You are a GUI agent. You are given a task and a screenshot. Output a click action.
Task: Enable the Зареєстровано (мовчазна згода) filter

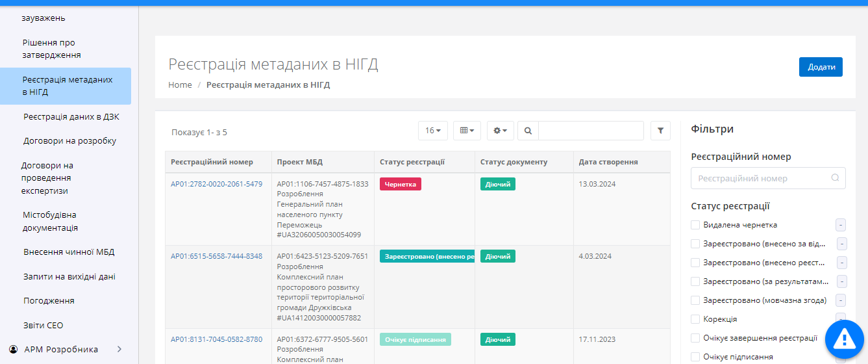click(x=696, y=300)
